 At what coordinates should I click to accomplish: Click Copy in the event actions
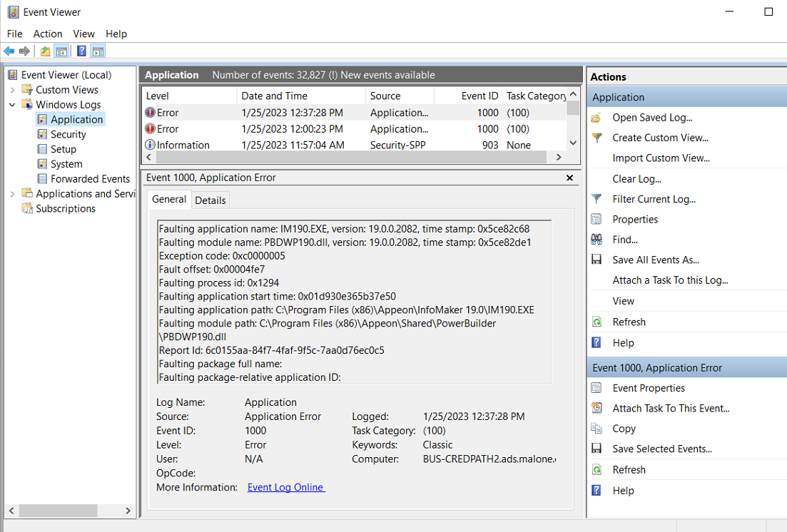[x=624, y=429]
